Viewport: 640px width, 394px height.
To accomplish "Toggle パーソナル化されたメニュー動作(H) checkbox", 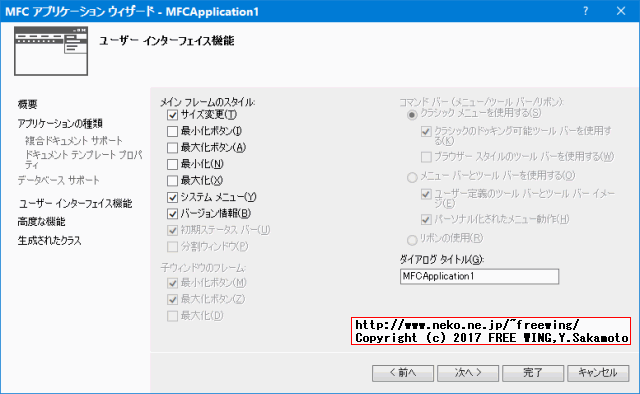I will coord(426,220).
